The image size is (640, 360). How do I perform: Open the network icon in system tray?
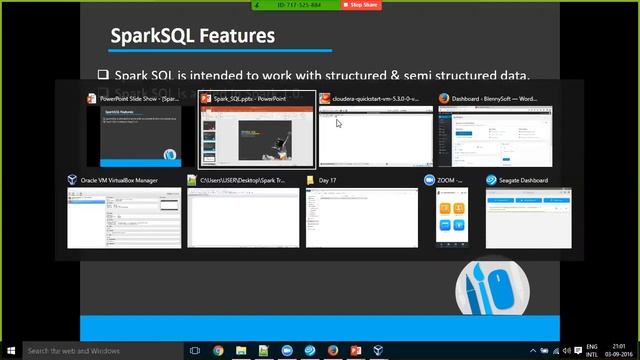[x=556, y=351]
